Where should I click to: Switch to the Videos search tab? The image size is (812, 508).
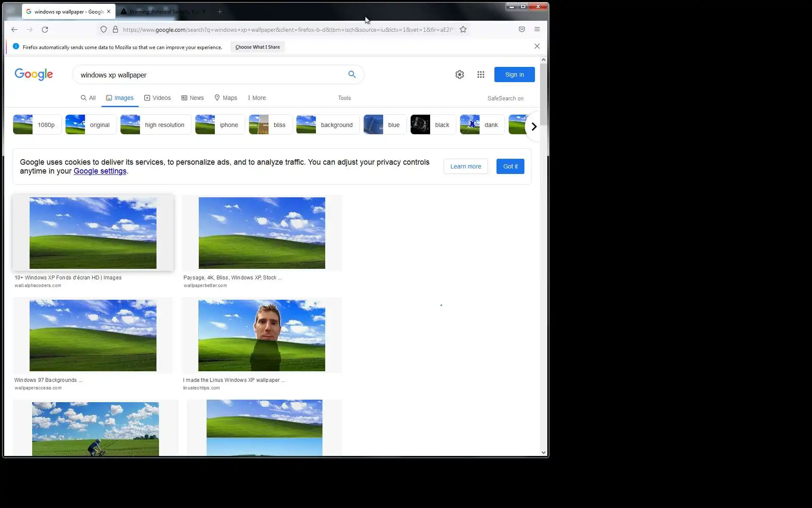tap(157, 98)
